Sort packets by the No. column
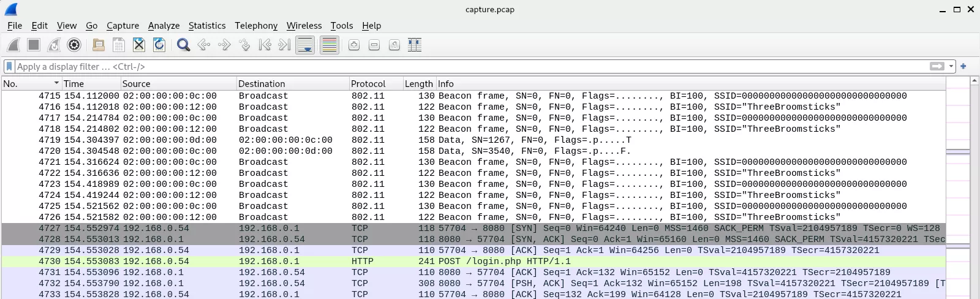Screen dimensions: 980x299 point(31,83)
